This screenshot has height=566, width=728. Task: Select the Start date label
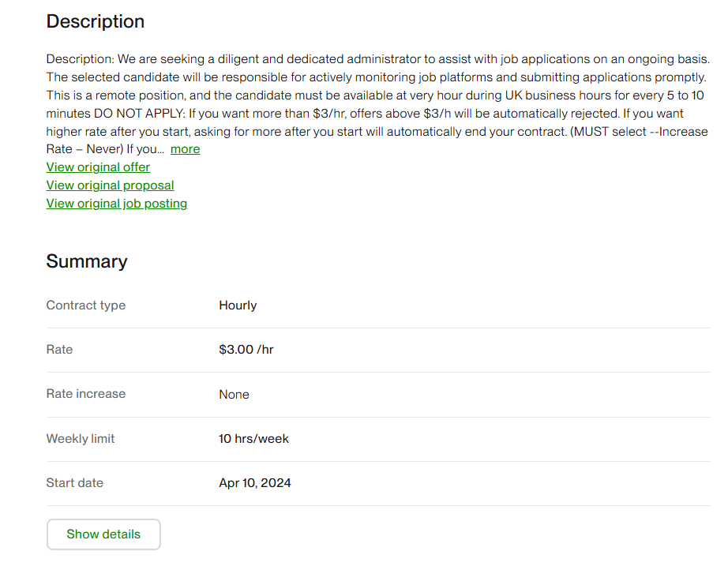coord(75,482)
